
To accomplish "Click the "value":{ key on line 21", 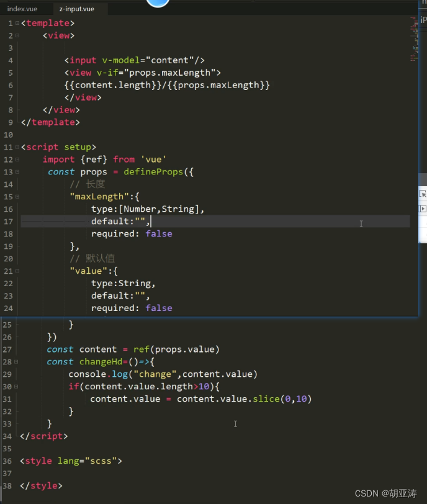I will 94,271.
